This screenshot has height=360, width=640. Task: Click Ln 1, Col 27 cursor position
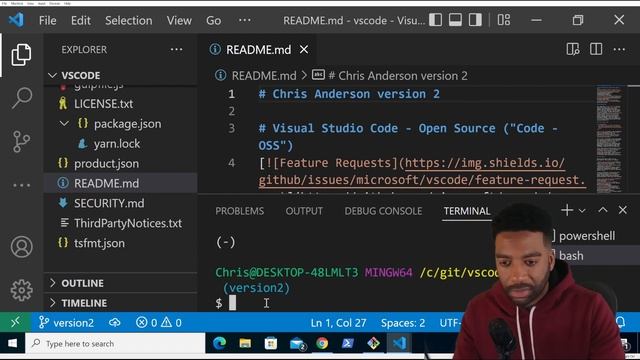tap(338, 323)
